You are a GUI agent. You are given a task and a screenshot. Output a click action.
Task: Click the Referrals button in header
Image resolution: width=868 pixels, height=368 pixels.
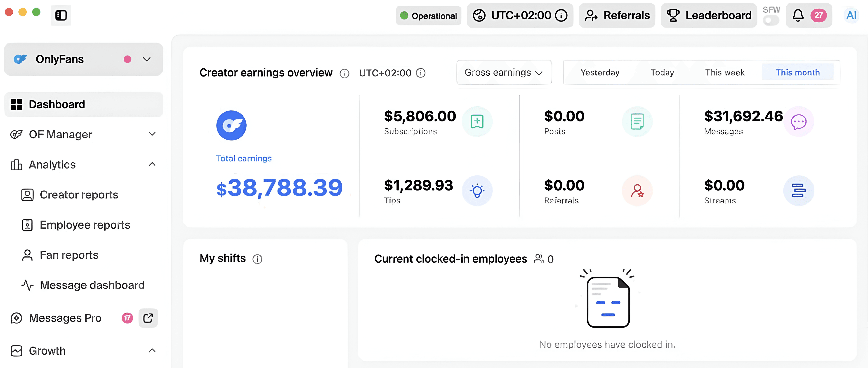pos(617,15)
